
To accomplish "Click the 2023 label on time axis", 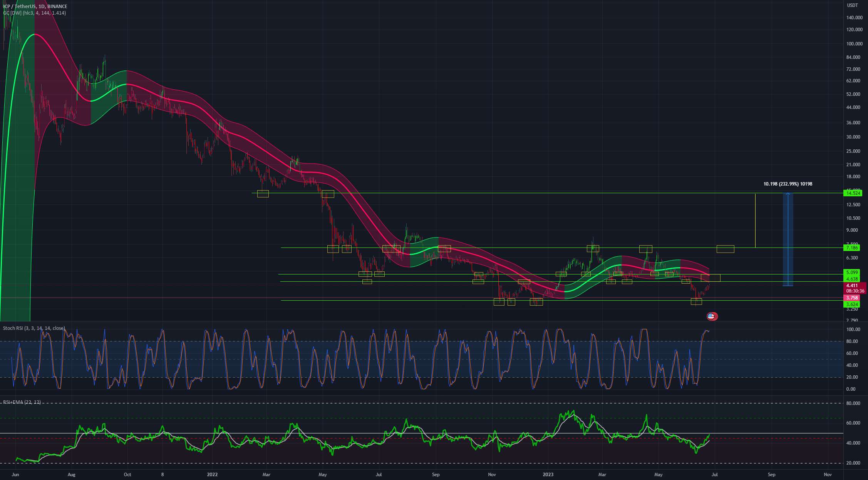I will click(548, 474).
